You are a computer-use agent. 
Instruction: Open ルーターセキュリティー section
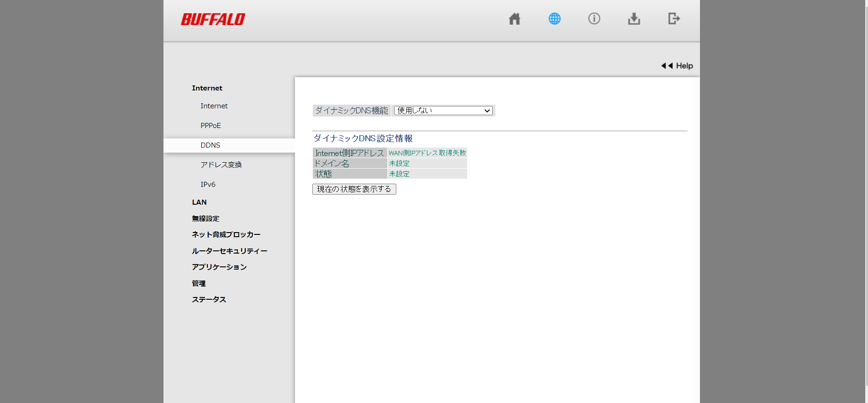(229, 251)
